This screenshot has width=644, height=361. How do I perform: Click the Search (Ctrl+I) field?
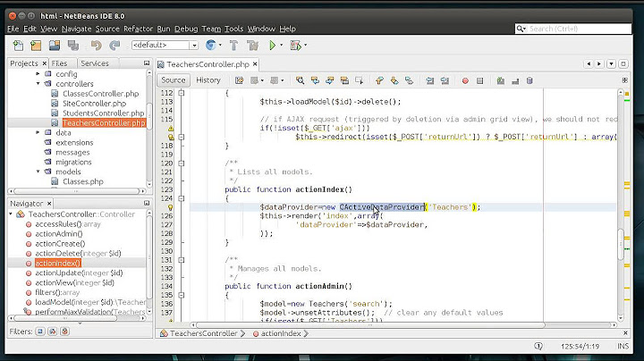pyautogui.click(x=573, y=29)
